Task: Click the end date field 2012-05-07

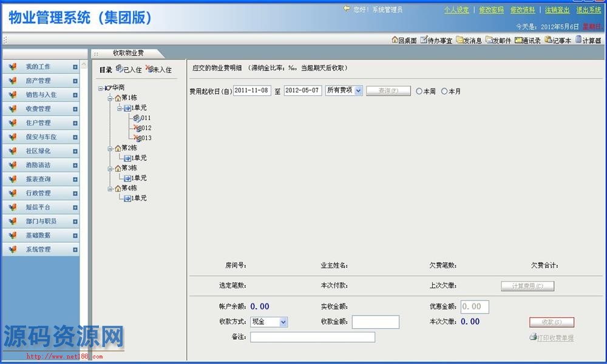Action: (x=303, y=90)
